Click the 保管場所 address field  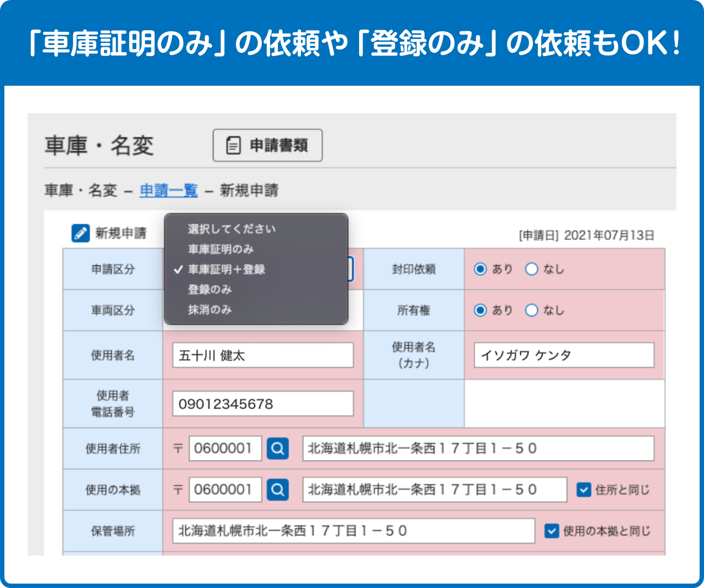point(354,531)
